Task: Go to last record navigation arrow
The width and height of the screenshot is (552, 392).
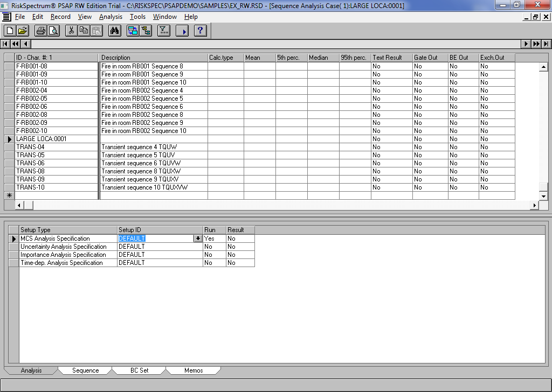Action: point(547,44)
